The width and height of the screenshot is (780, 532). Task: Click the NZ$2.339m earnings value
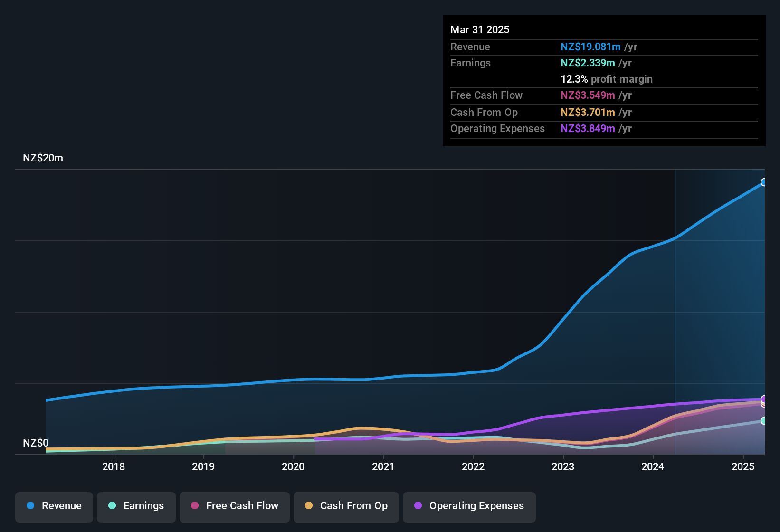click(x=588, y=63)
